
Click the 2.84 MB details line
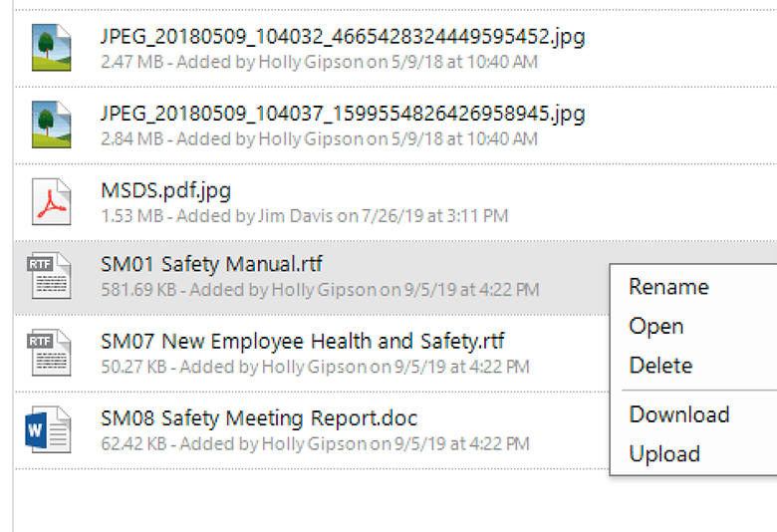319,138
